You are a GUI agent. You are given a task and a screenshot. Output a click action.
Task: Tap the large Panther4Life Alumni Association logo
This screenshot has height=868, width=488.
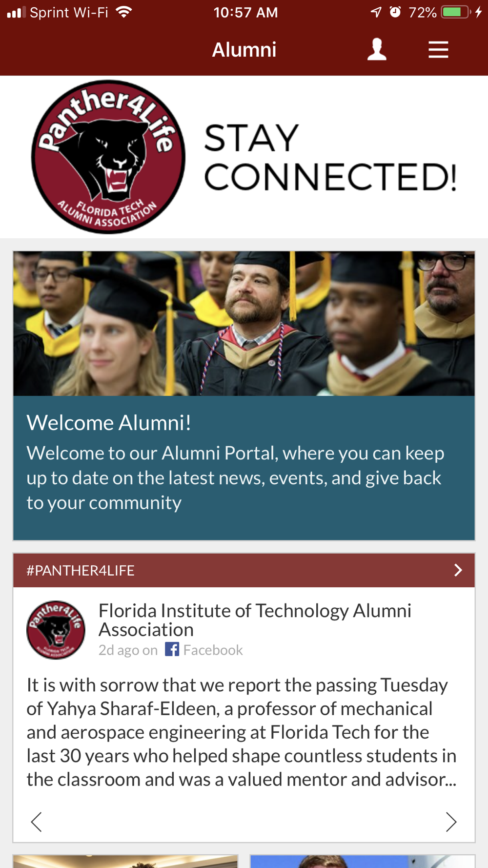click(x=108, y=157)
